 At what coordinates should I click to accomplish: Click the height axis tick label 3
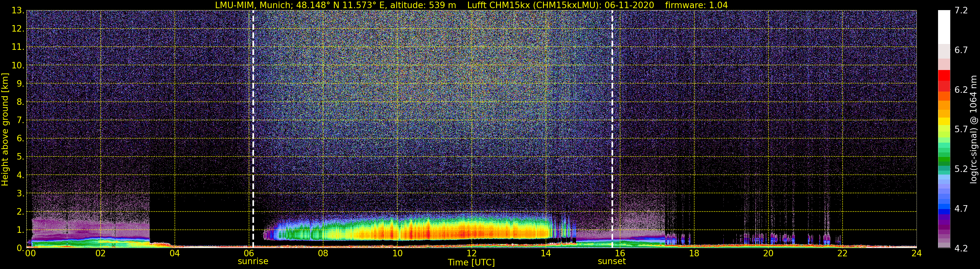tap(20, 193)
